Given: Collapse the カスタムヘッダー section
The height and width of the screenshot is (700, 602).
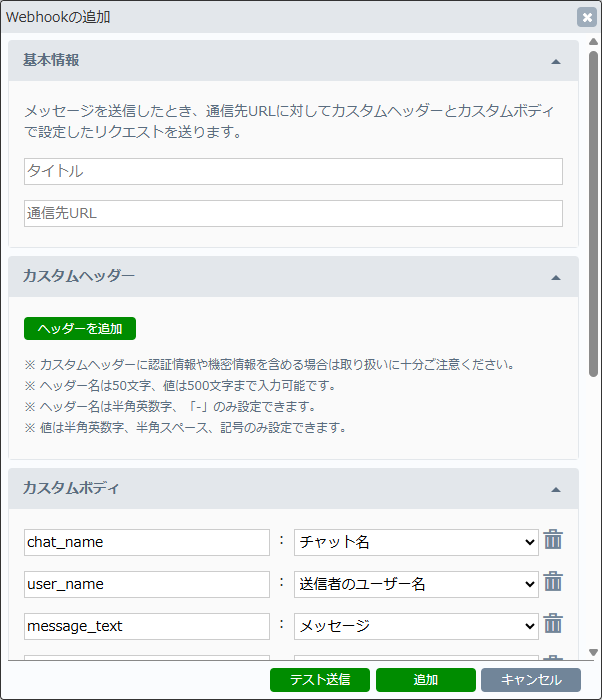Looking at the screenshot, I should click(x=556, y=277).
